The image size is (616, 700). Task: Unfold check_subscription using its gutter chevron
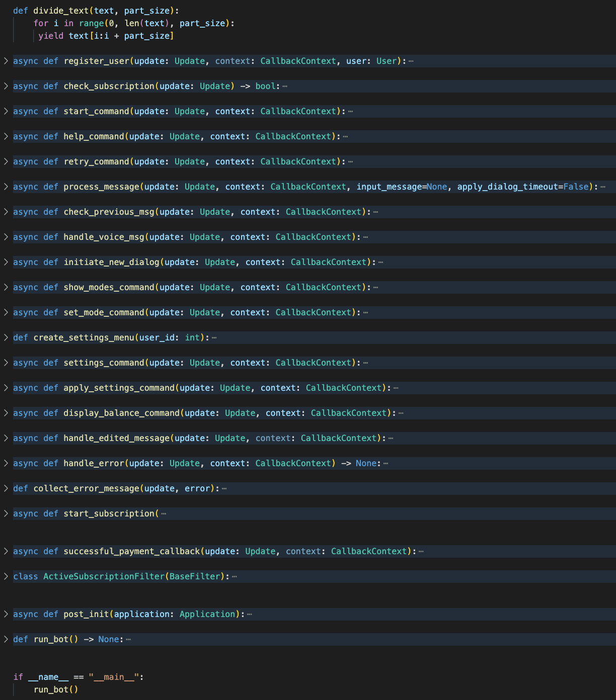coord(6,86)
